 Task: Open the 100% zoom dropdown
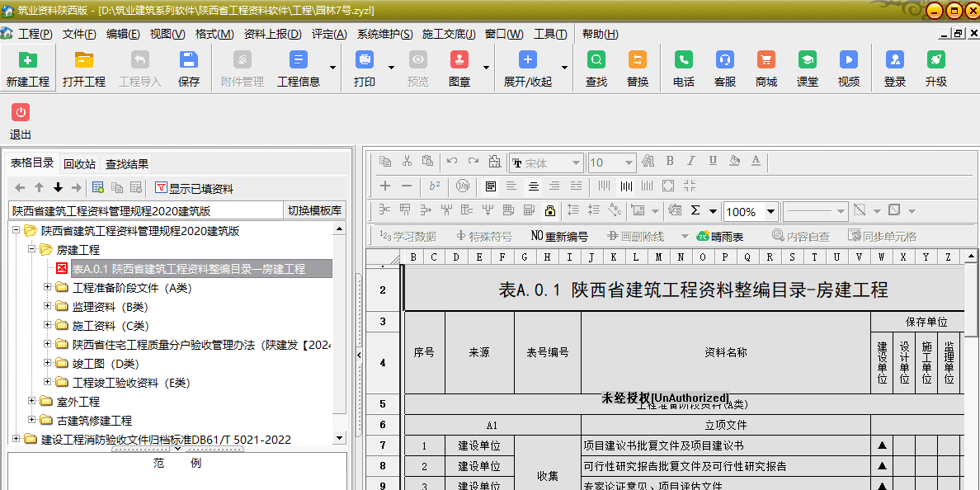[x=770, y=212]
